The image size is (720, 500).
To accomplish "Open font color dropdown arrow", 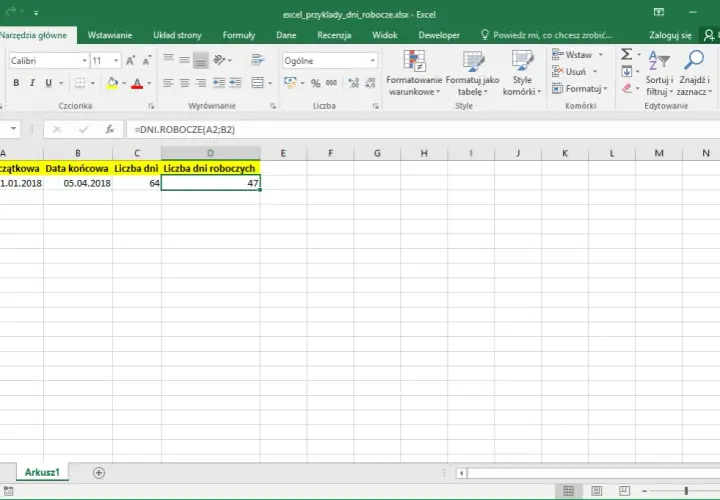I will [x=149, y=83].
